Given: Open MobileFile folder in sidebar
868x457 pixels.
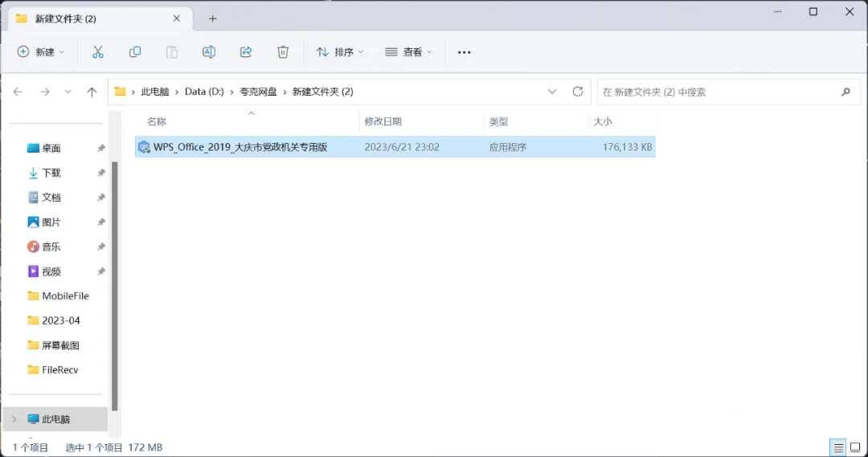Looking at the screenshot, I should click(x=58, y=296).
